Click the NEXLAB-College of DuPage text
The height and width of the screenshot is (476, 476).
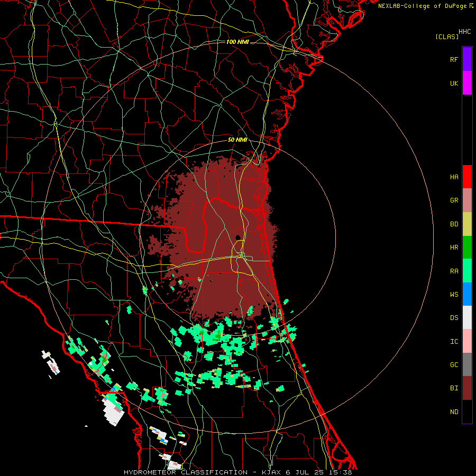(422, 6)
